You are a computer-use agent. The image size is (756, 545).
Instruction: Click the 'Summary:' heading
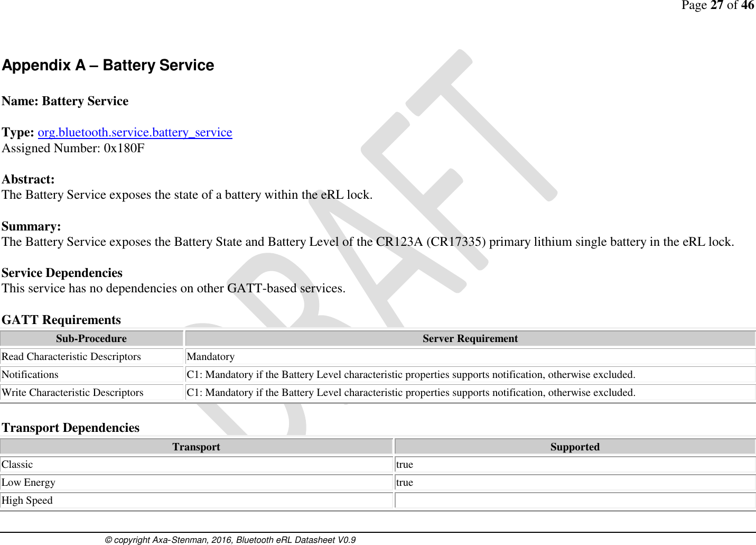[31, 226]
